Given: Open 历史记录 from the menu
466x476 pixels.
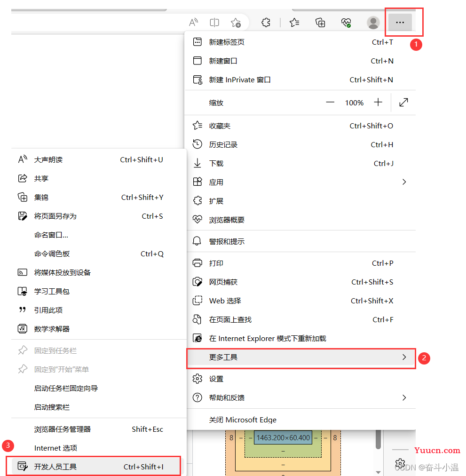Looking at the screenshot, I should (x=300, y=145).
